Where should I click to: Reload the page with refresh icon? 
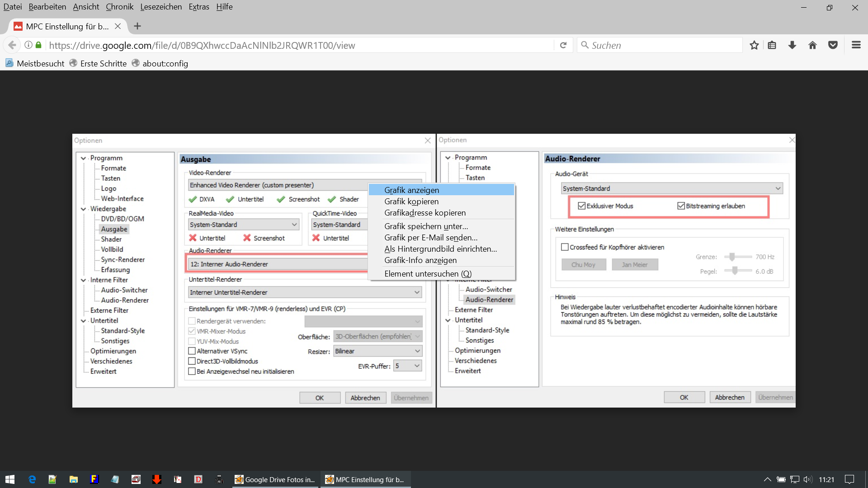tap(563, 45)
